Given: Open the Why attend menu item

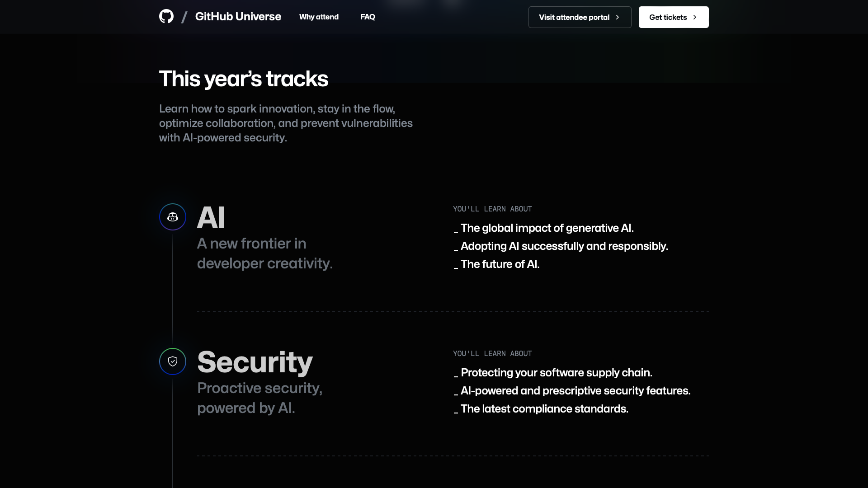Looking at the screenshot, I should click(319, 17).
